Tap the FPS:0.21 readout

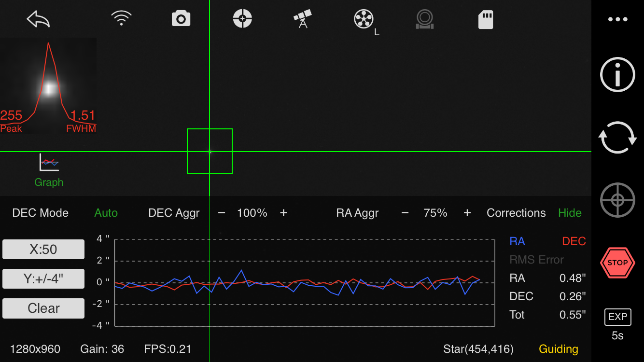[x=168, y=349]
